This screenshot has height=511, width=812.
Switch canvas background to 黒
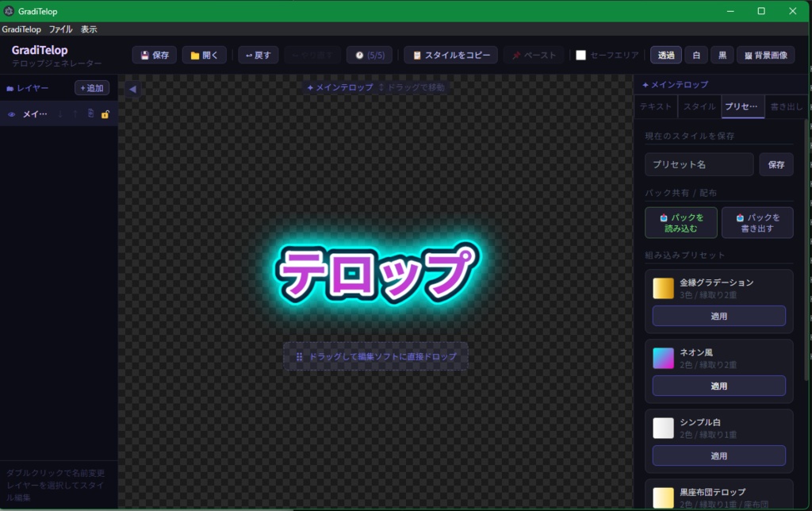click(722, 55)
